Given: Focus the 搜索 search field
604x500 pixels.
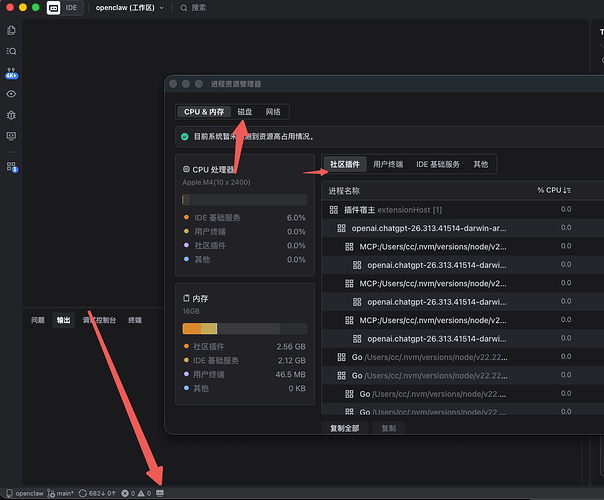Looking at the screenshot, I should [198, 8].
